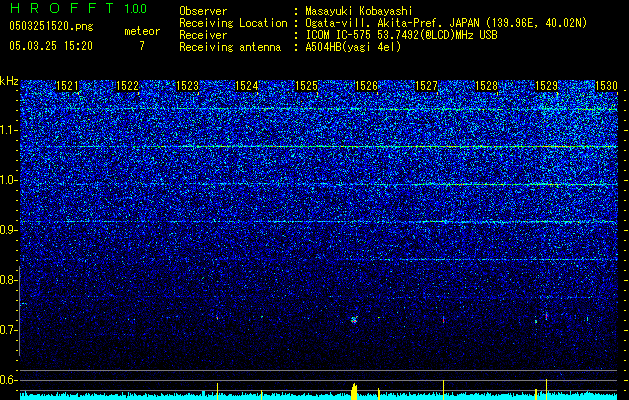Click the HROFFT program title

pos(62,8)
